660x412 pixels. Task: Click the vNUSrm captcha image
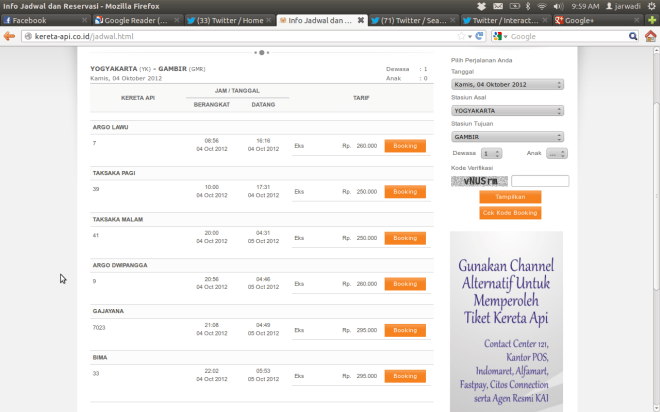479,181
